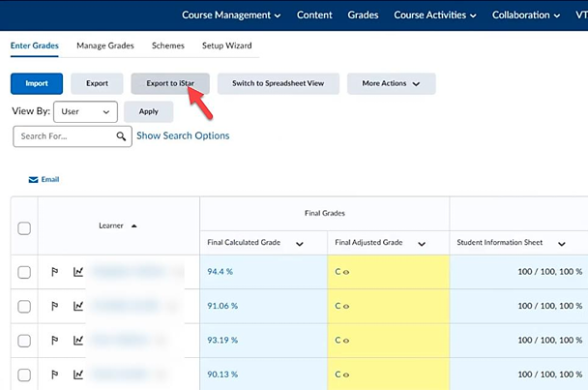This screenshot has width=588, height=390.
Task: Open the 90.13 % final calculated grade link
Action: click(222, 375)
